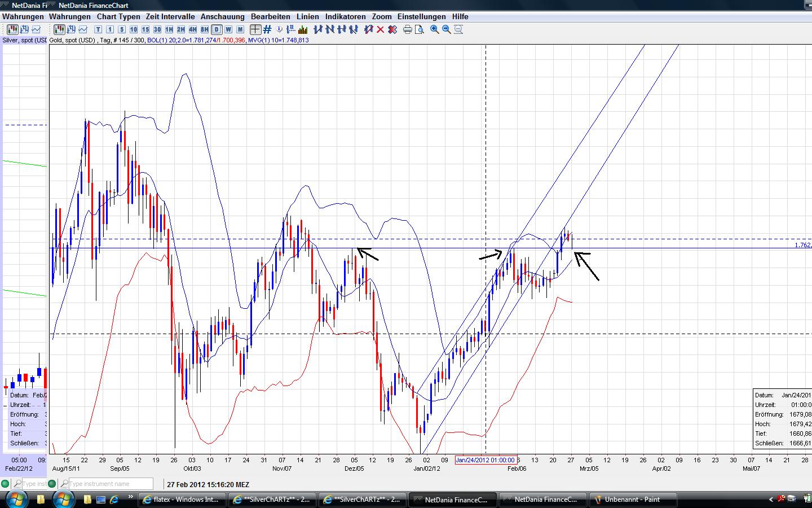Click the info balloon toolbar icon
This screenshot has height=508, width=812.
(x=280, y=29)
